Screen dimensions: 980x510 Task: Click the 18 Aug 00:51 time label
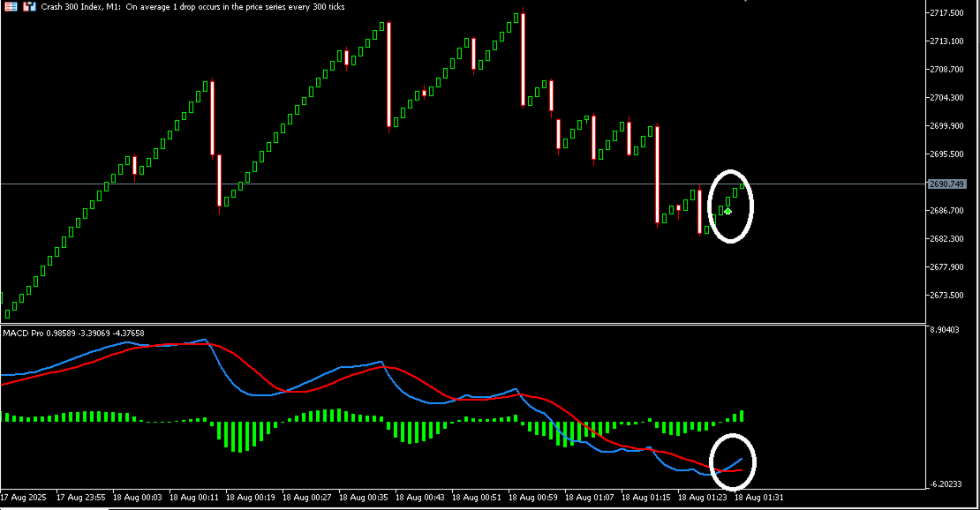(x=476, y=498)
